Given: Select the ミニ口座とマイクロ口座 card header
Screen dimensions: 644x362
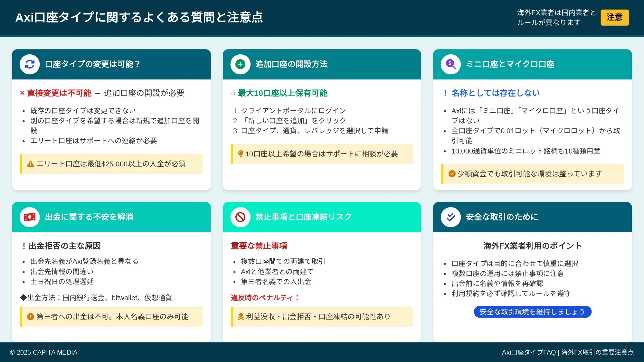Looking at the screenshot, I should pyautogui.click(x=532, y=64).
